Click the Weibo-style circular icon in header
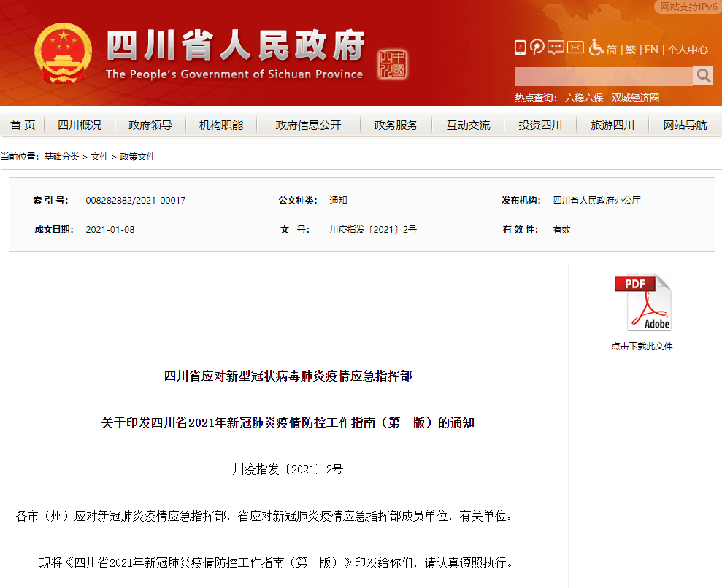This screenshot has height=588, width=722. point(537,47)
